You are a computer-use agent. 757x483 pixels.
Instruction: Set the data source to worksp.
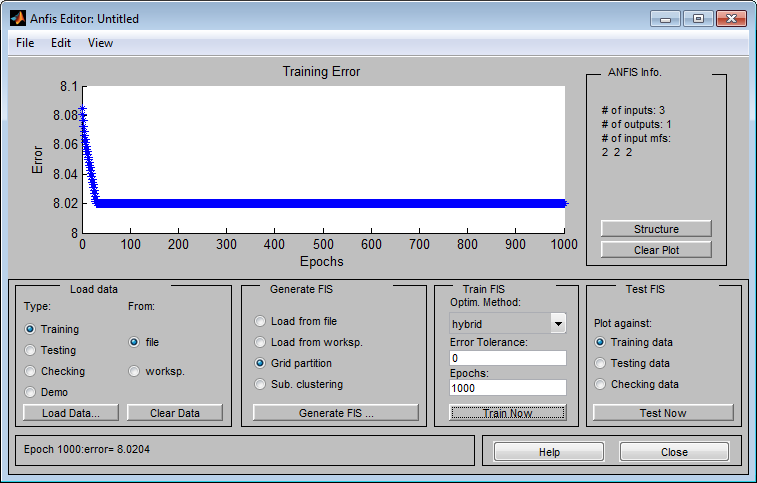(x=135, y=371)
